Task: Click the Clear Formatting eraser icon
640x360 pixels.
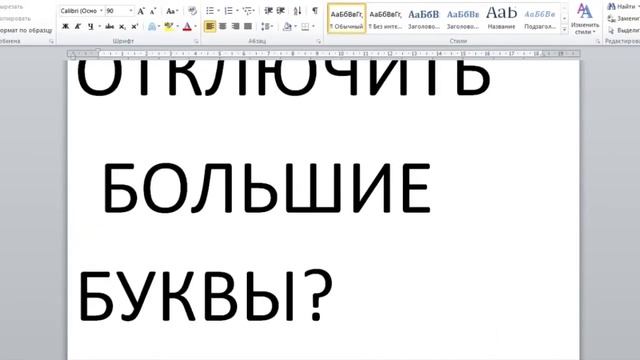Action: 192,11
